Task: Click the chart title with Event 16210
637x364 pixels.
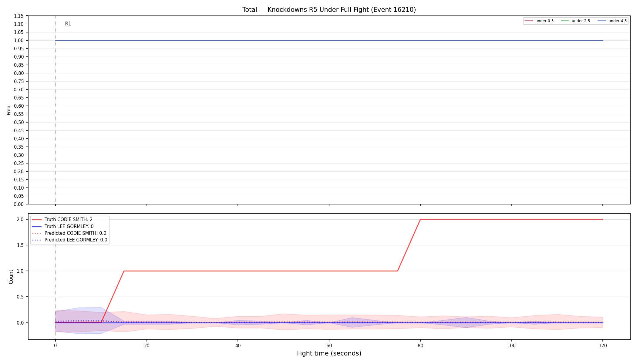Action: tap(329, 10)
